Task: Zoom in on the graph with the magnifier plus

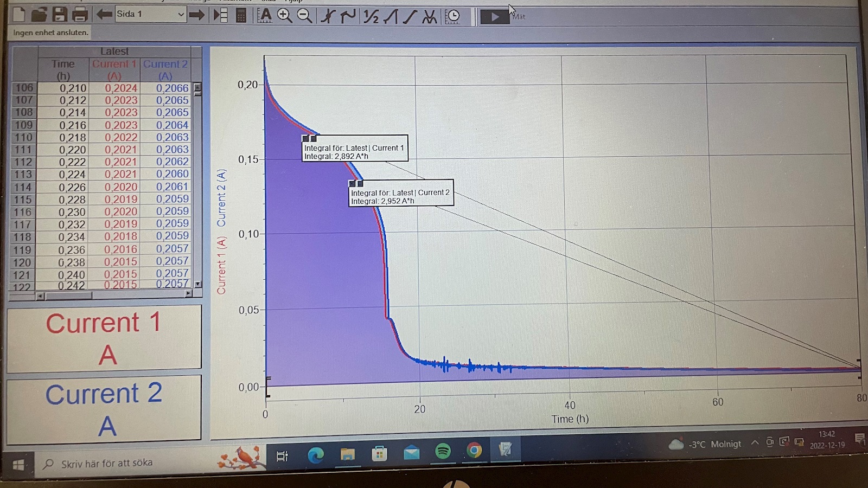Action: click(x=284, y=16)
